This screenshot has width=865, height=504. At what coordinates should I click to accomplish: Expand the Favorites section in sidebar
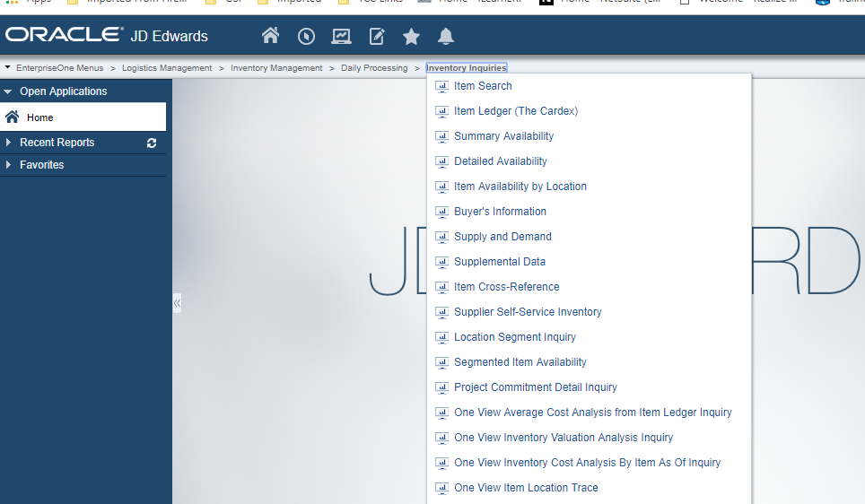[x=8, y=165]
